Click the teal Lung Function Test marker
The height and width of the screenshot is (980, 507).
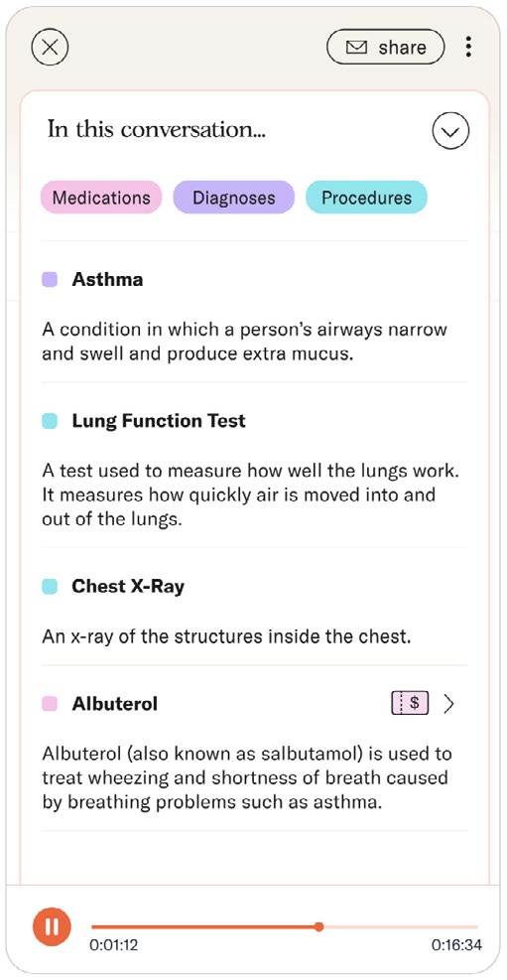[50, 421]
